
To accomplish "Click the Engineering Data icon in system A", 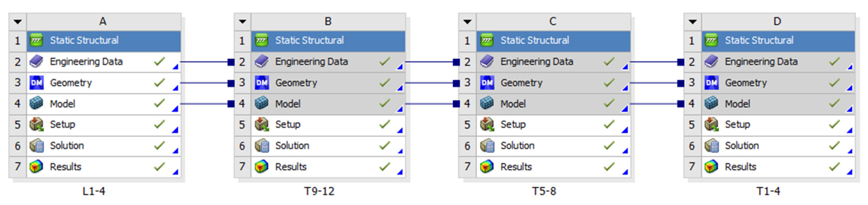I will [x=36, y=62].
